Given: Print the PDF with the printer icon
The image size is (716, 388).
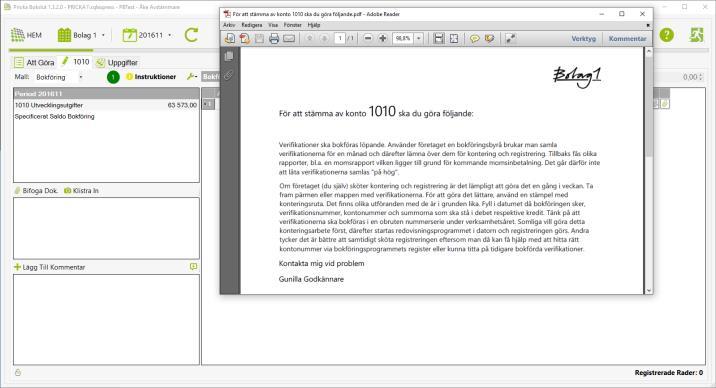Looking at the screenshot, I should point(274,39).
